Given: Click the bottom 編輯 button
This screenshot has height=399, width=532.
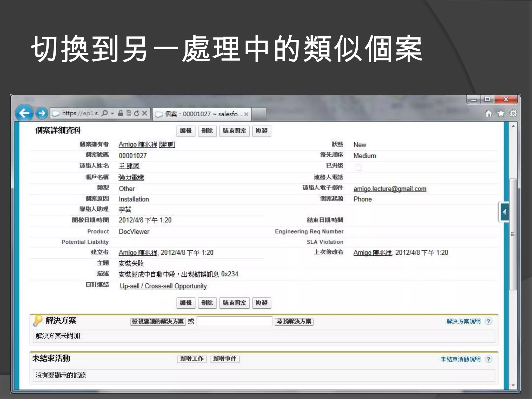Looking at the screenshot, I should pos(186,303).
